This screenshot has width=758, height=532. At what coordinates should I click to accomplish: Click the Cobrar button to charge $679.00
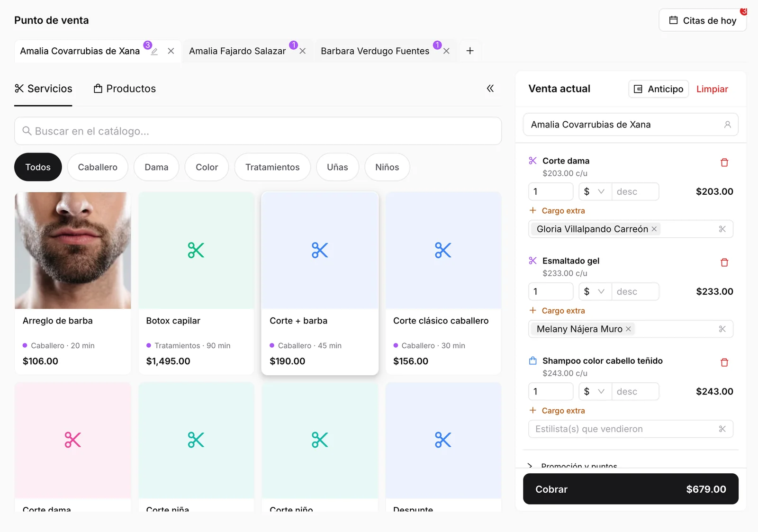631,489
